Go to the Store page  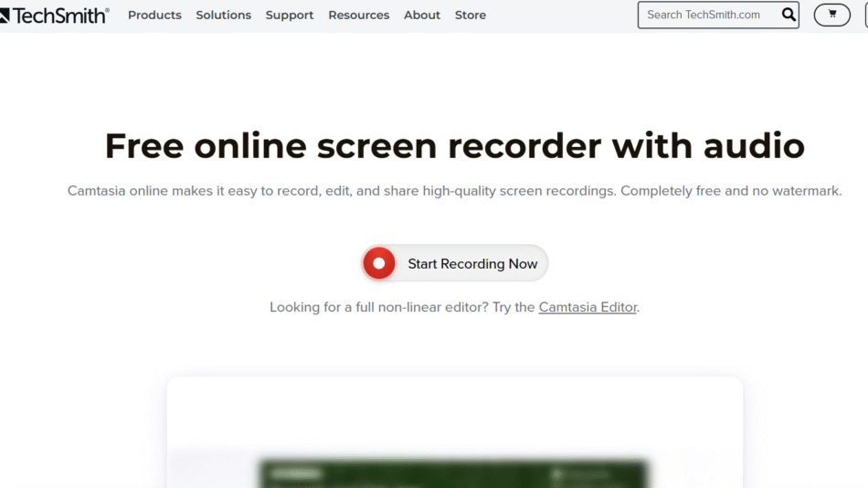pyautogui.click(x=471, y=15)
